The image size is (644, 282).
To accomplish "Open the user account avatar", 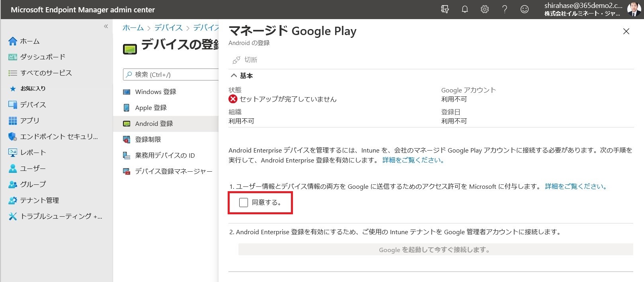I will tap(634, 9).
